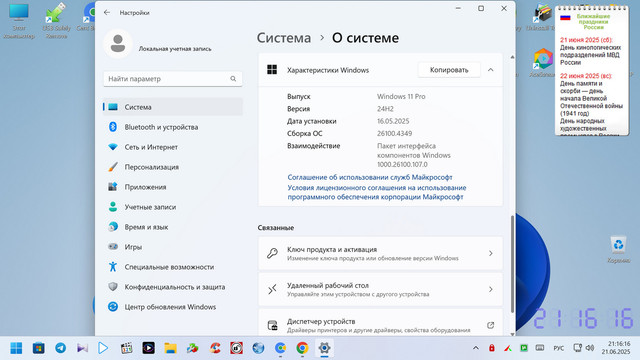This screenshot has height=360, width=640.
Task: Collapse Характеристики Windows section
Action: [x=491, y=70]
